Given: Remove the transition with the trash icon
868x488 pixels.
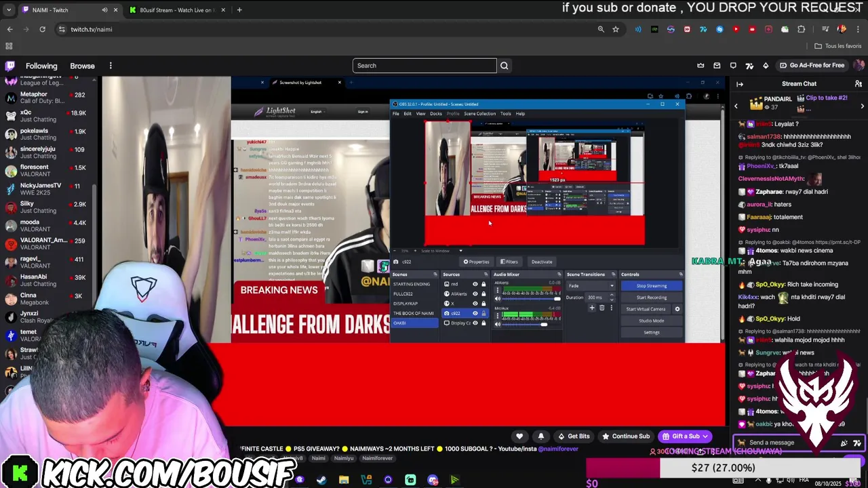Looking at the screenshot, I should click(601, 308).
